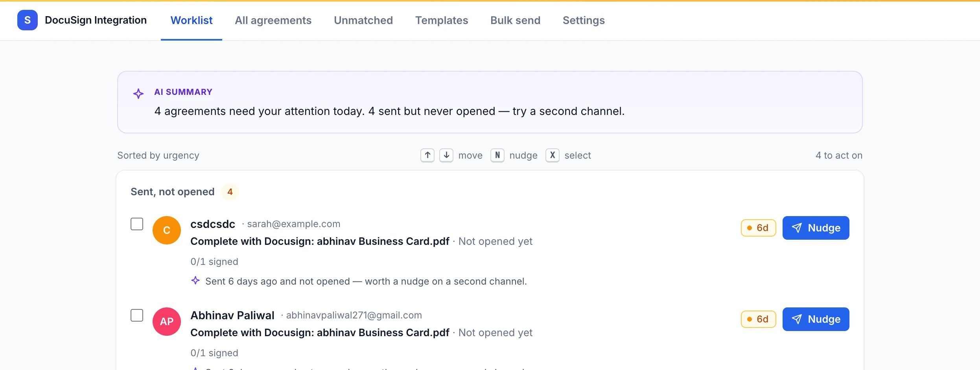Click the blue S app logo icon
This screenshot has width=980, height=370.
click(28, 20)
